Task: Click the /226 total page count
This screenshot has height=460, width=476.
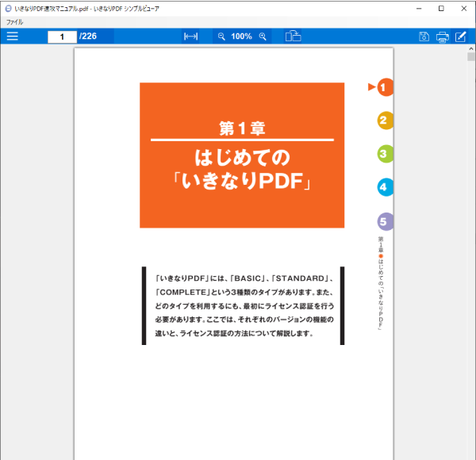Action: 88,36
